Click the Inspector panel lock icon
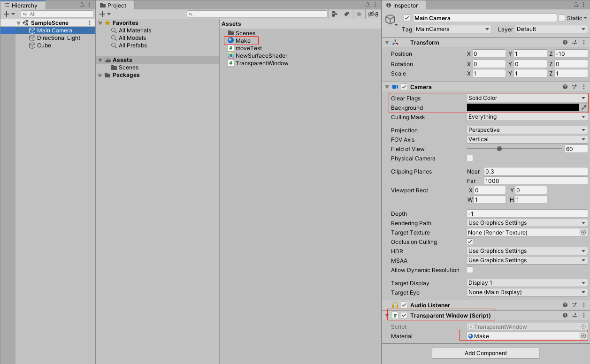The height and width of the screenshot is (364, 590). (x=576, y=5)
